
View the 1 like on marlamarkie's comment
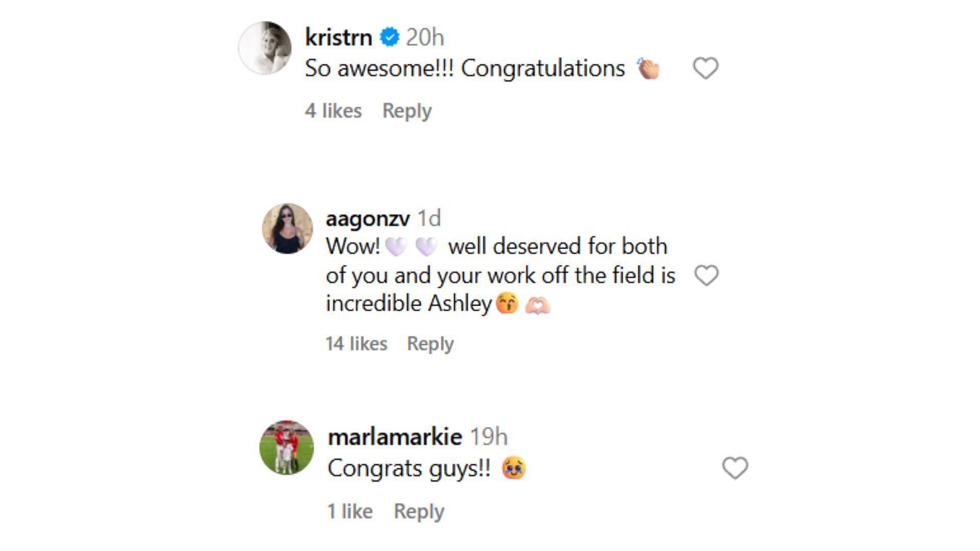pos(350,511)
